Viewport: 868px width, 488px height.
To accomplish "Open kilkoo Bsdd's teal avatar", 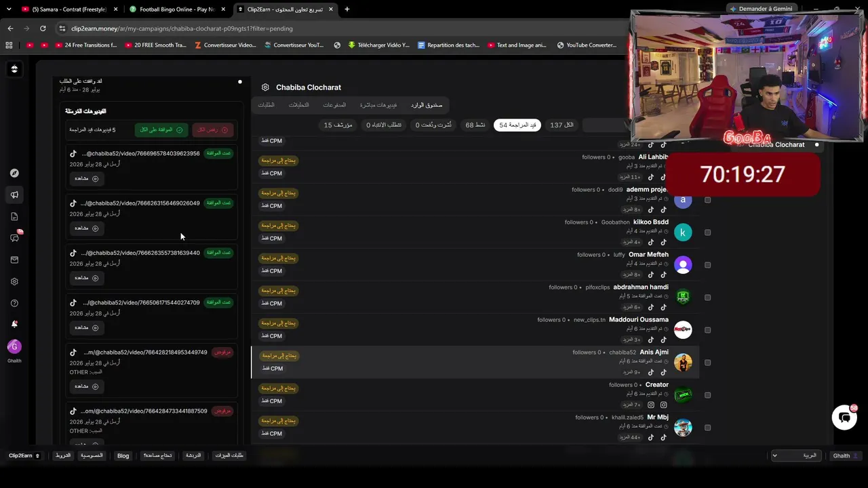I will pyautogui.click(x=683, y=232).
